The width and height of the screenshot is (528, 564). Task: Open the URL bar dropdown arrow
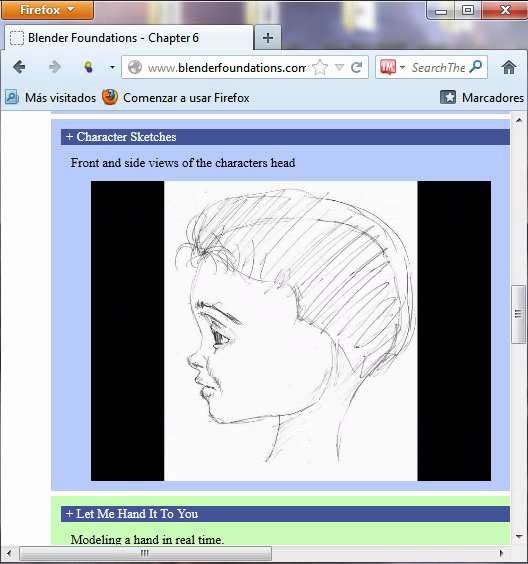[x=339, y=67]
